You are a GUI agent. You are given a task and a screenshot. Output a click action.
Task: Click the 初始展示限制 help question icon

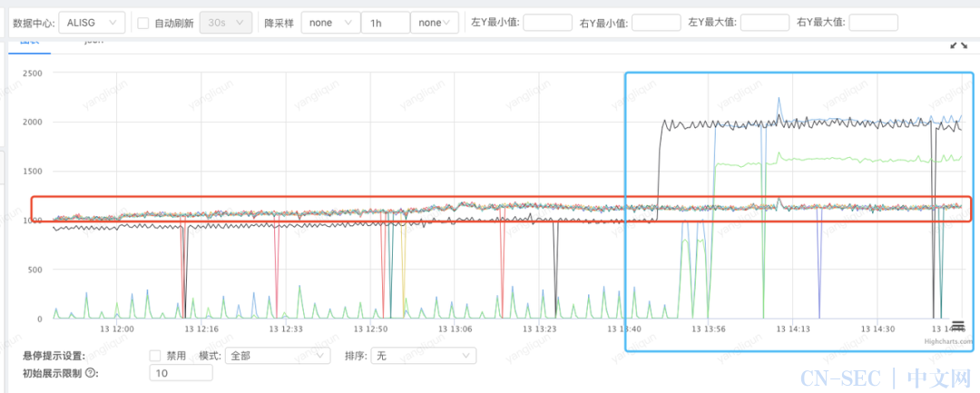click(x=92, y=373)
